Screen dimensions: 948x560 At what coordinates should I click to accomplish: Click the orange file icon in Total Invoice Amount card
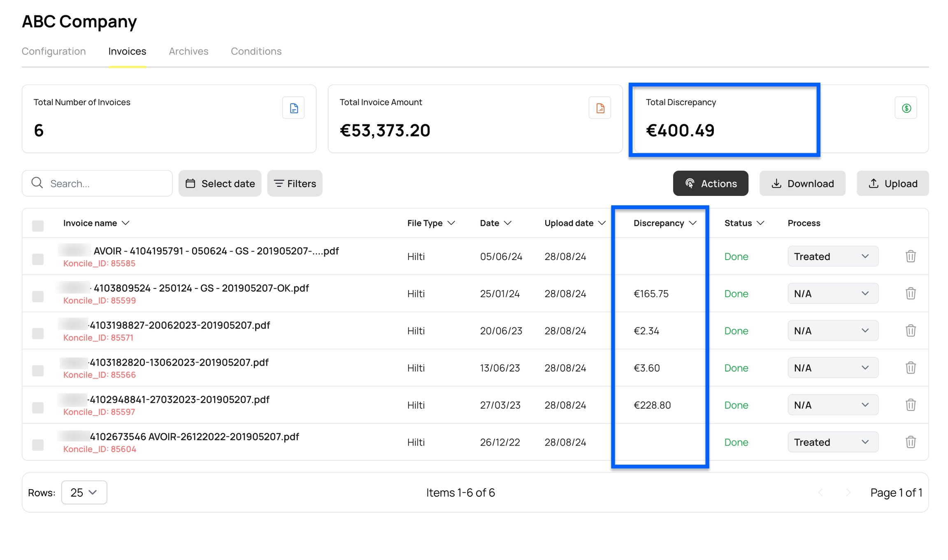pos(600,108)
